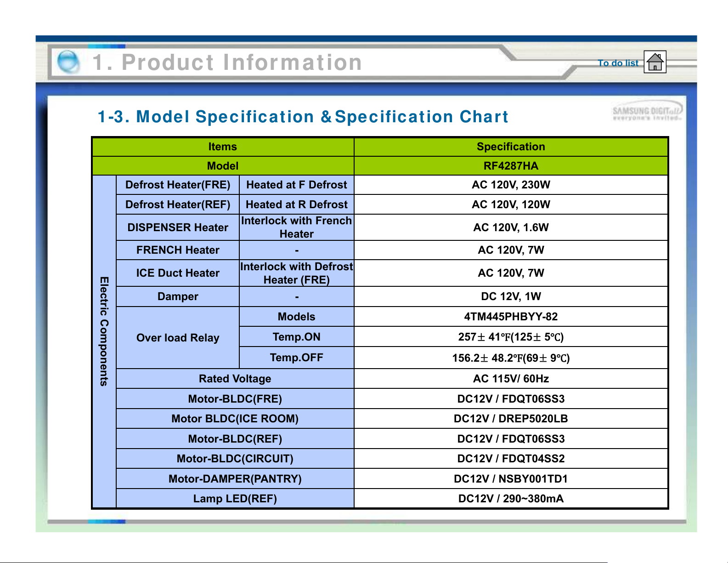
Task: Select 'AC 120V, 120W' value
Action: (511, 205)
